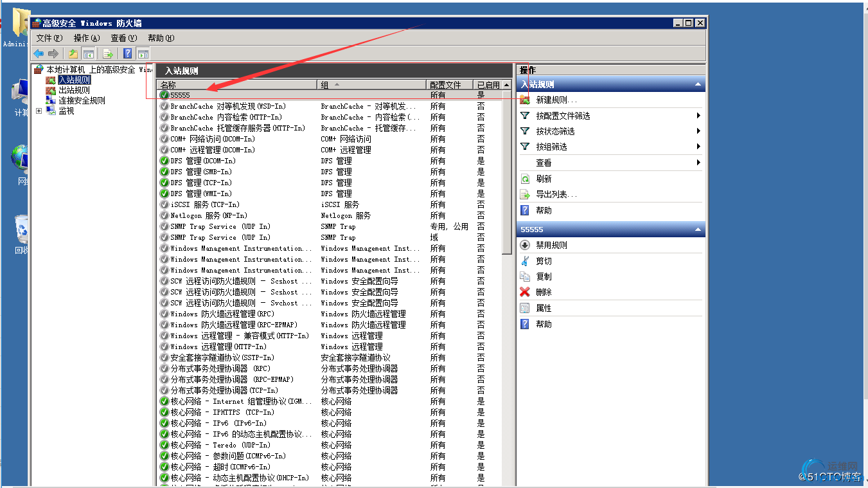This screenshot has width=868, height=488.
Task: Open the 文件(F) menu
Action: (49, 38)
